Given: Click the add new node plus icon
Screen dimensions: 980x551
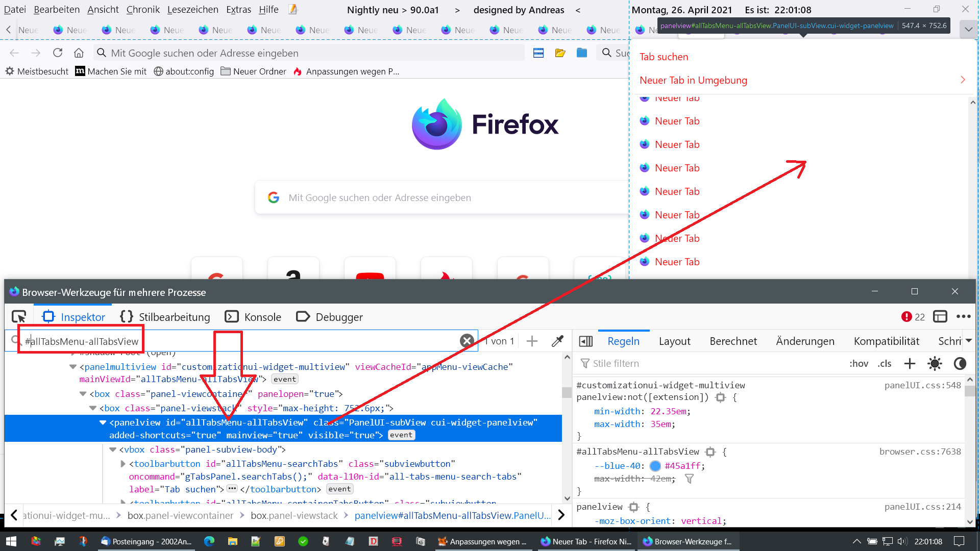Looking at the screenshot, I should (x=532, y=341).
